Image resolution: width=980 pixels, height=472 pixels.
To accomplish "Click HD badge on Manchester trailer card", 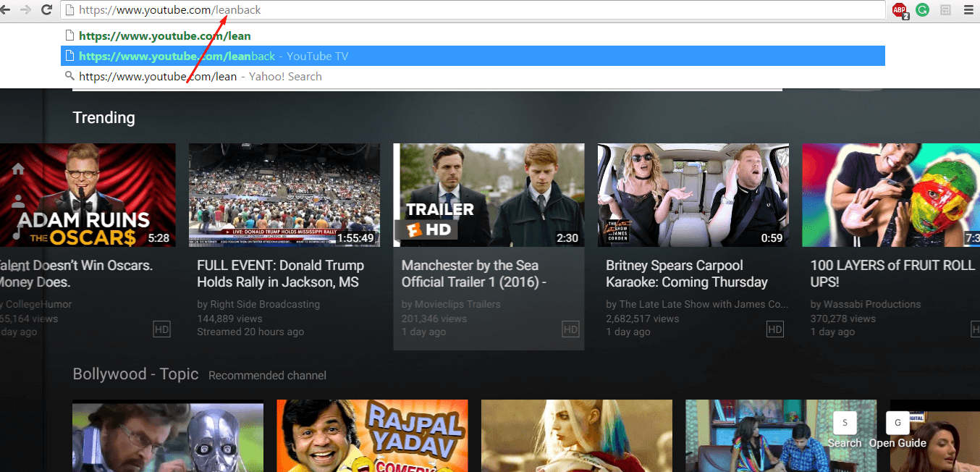I will click(570, 329).
